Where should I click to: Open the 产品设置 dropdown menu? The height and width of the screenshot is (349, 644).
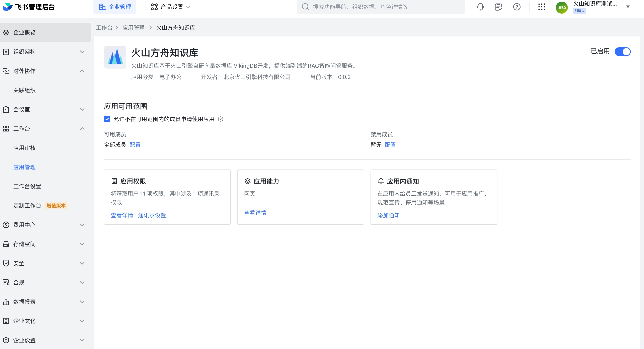[x=170, y=7]
